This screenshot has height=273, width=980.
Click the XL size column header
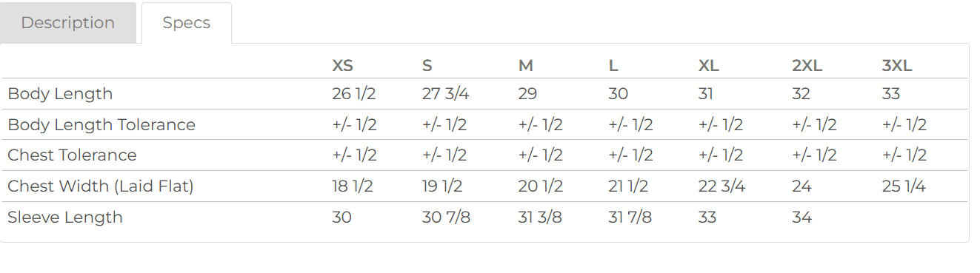(709, 65)
